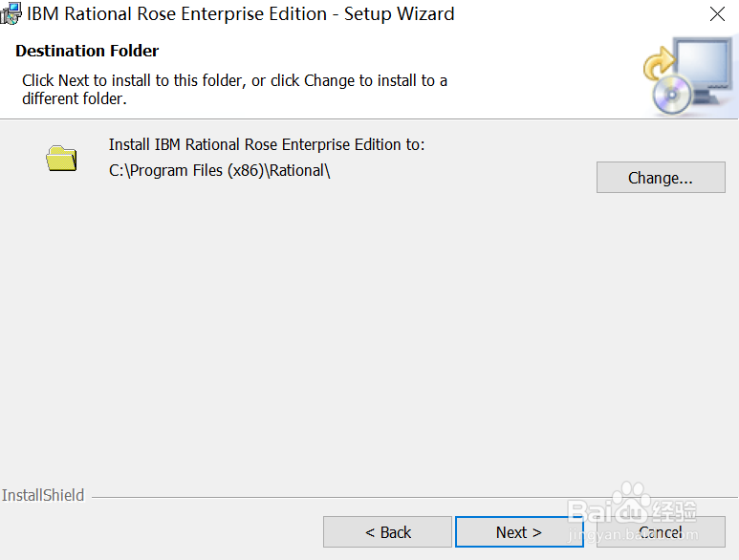Go back with the < Back button
Image resolution: width=739 pixels, height=560 pixels.
click(387, 532)
